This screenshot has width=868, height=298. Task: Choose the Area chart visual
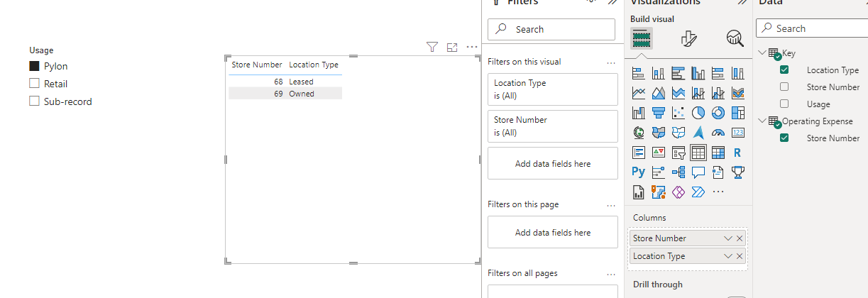(658, 93)
